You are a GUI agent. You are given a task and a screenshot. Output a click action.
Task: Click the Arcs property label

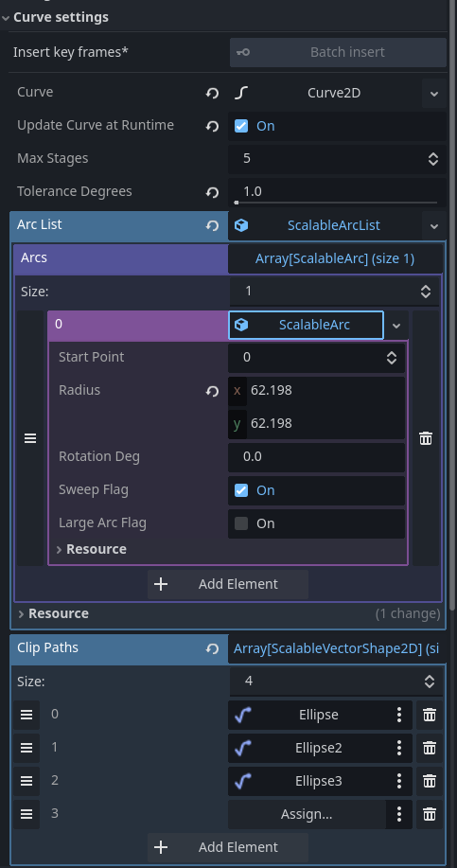[34, 258]
